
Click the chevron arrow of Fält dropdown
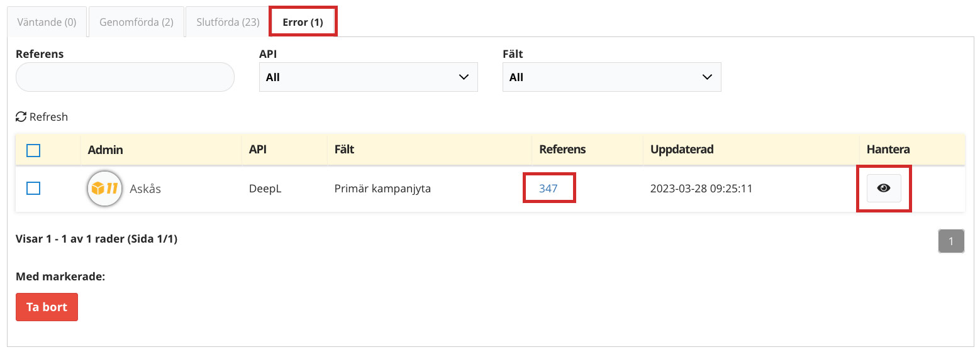click(707, 77)
